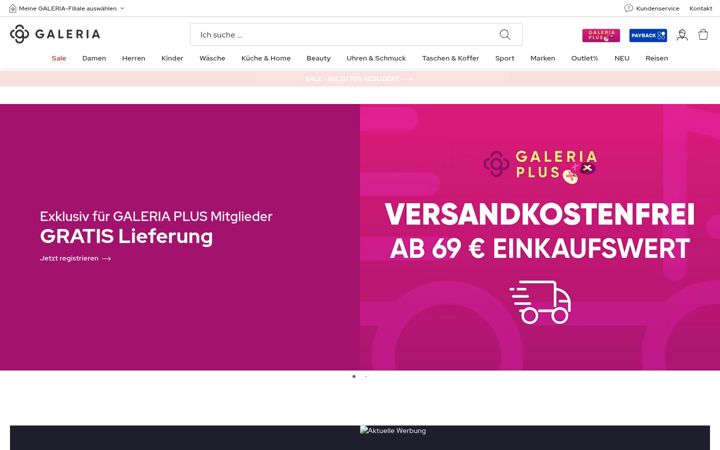Click the VERSANDKOSTENFREI banner image
This screenshot has width=720, height=450.
[x=540, y=237]
